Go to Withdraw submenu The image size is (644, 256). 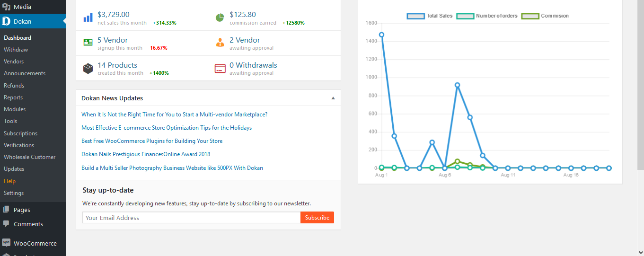(16, 50)
